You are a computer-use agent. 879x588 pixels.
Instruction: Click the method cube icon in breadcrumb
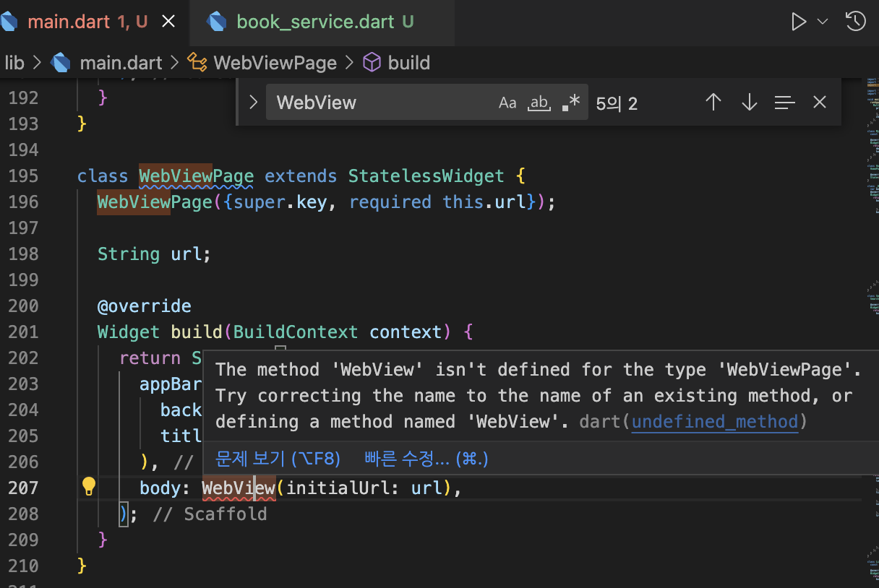point(372,62)
